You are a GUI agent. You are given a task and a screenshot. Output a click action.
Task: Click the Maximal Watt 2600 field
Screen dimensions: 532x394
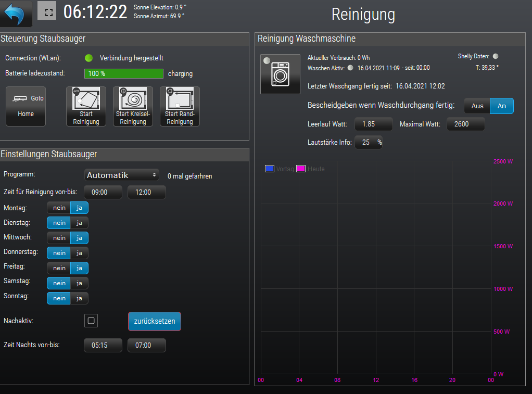coord(465,124)
